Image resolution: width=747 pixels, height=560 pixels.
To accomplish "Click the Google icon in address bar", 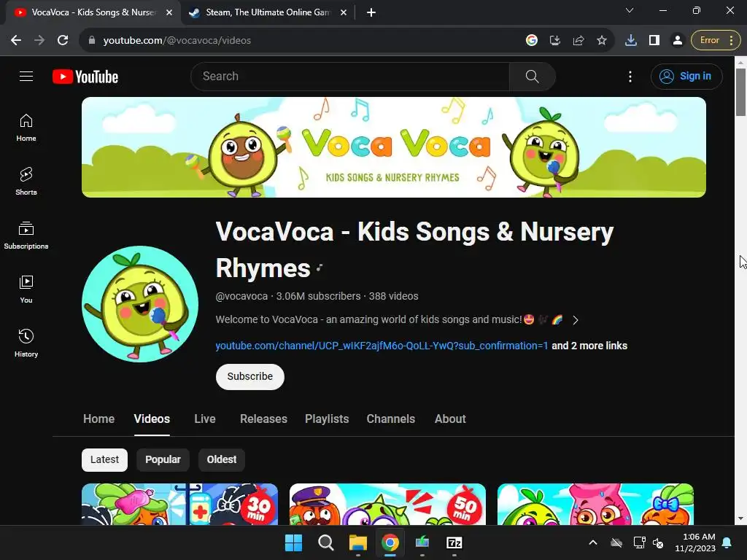I will pyautogui.click(x=532, y=41).
